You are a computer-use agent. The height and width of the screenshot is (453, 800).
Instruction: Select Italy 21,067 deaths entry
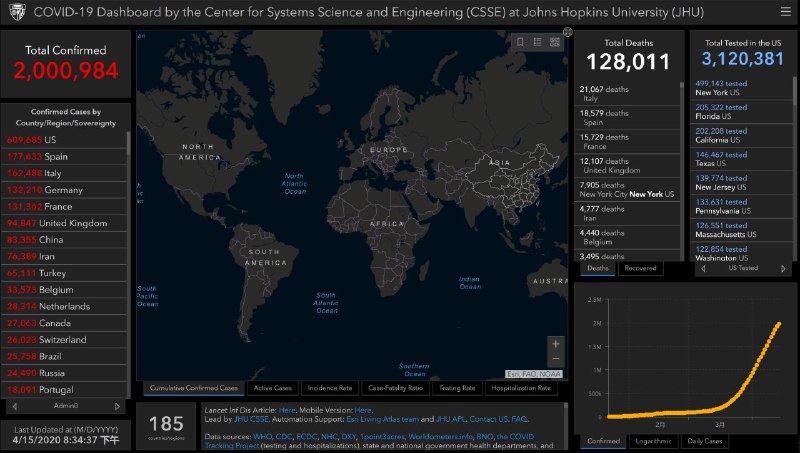(627, 94)
